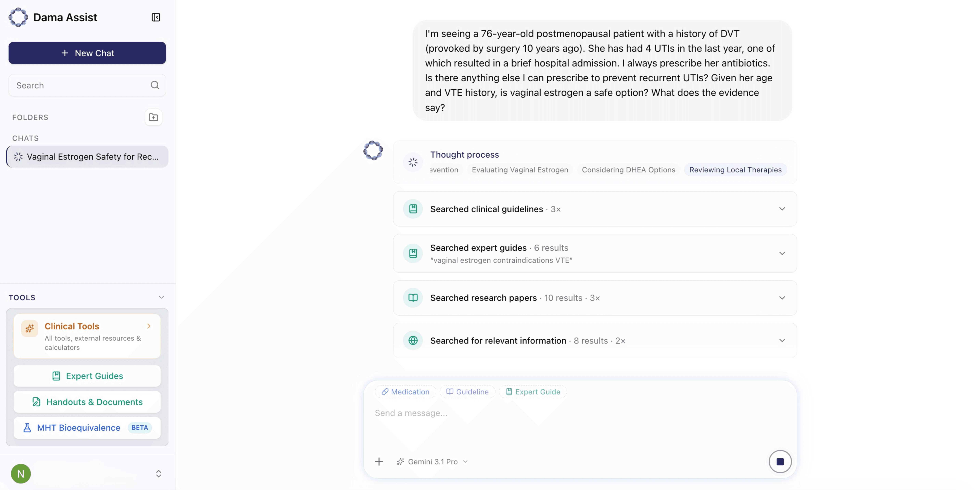Focus the sidebar Search field

87,85
